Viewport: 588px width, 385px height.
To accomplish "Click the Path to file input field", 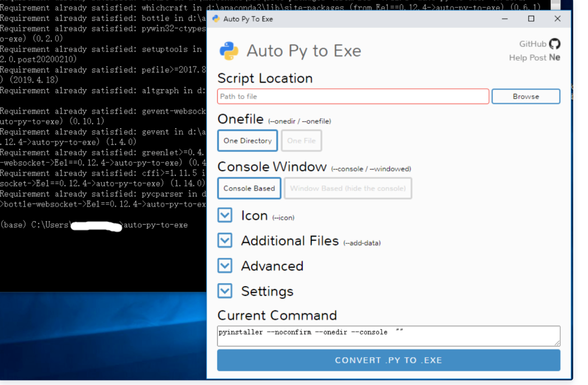I will [x=353, y=96].
